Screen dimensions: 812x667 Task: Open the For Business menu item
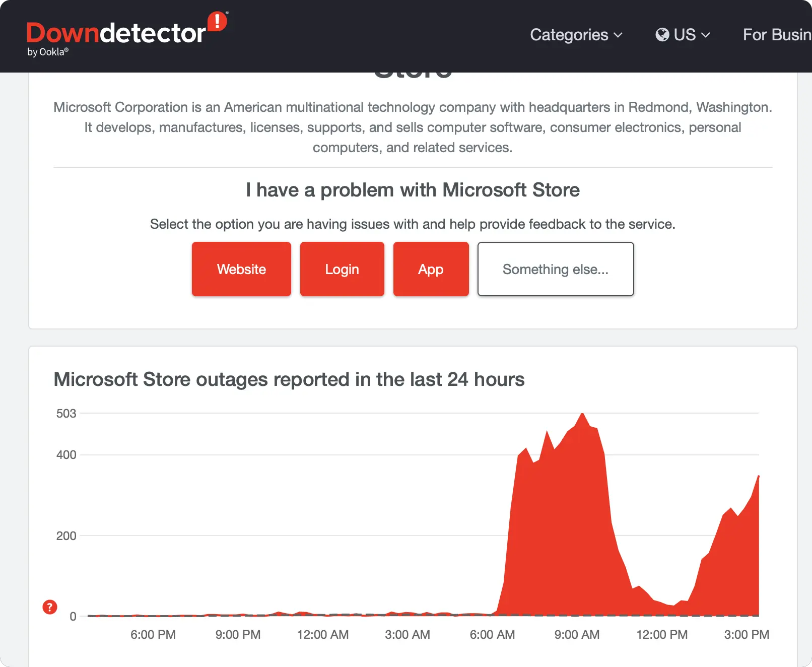point(777,35)
